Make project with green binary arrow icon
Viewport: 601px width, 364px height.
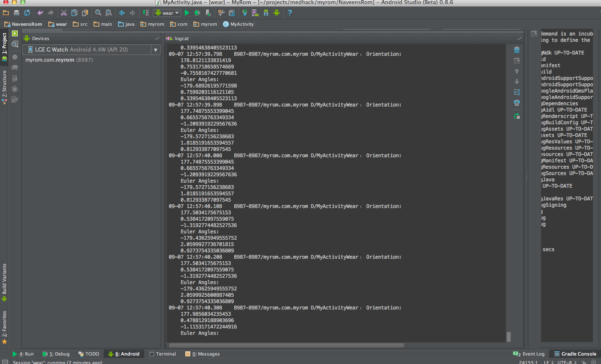[145, 13]
